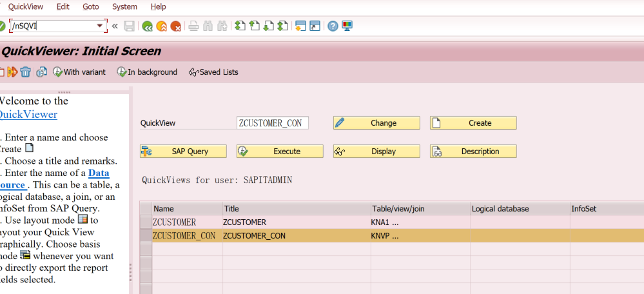Click the Print icon in toolbar

click(x=193, y=26)
